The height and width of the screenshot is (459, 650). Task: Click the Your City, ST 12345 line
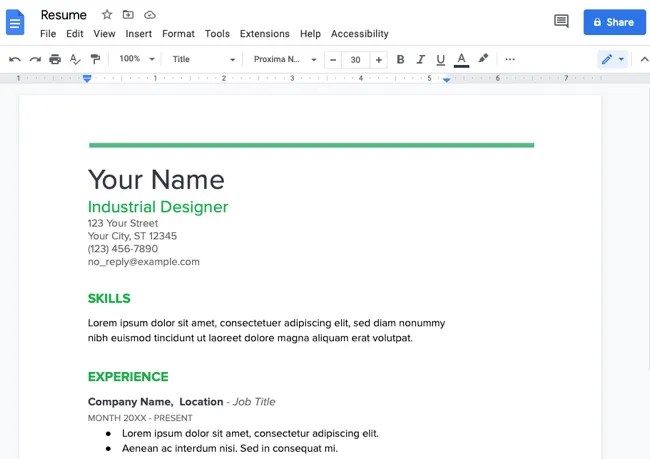click(x=132, y=236)
